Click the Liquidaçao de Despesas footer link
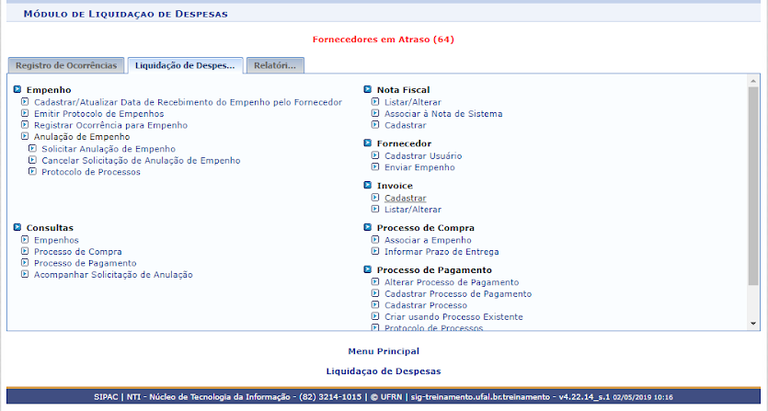The image size is (768, 411). click(384, 371)
